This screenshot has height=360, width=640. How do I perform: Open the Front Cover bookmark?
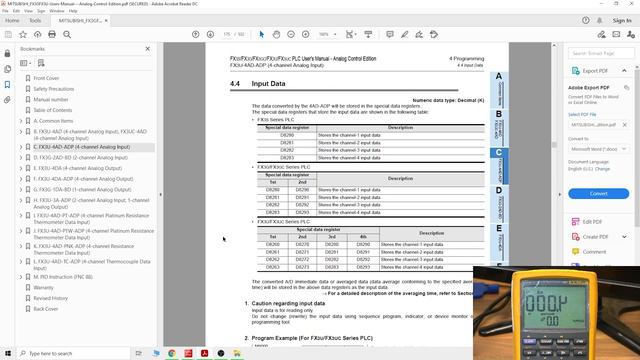pos(46,78)
